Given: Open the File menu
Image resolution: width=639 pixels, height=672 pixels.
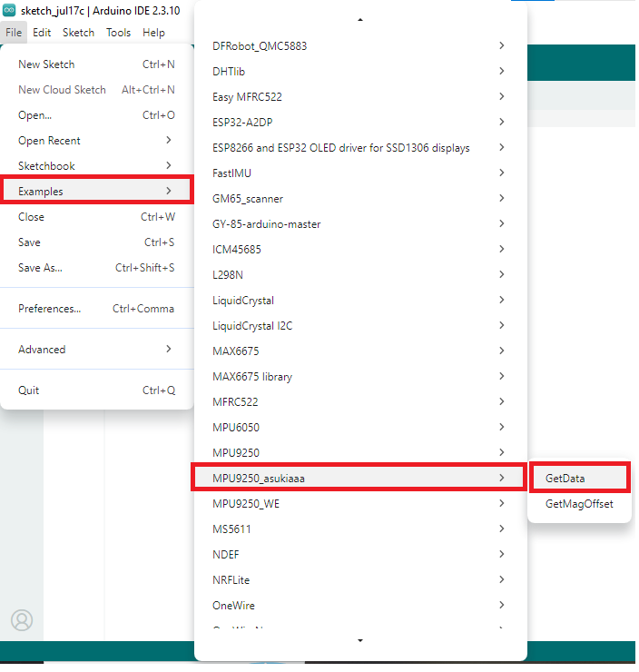Looking at the screenshot, I should point(14,33).
